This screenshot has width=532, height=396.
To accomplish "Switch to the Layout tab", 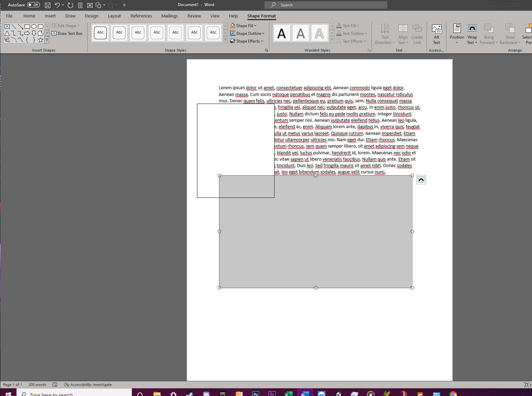I will pos(114,16).
